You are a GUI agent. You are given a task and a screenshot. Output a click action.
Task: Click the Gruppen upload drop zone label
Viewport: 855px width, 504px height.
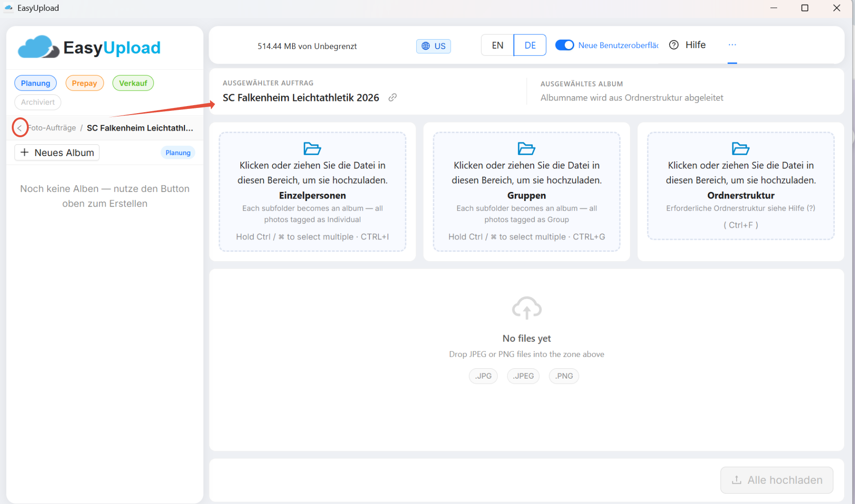point(527,195)
